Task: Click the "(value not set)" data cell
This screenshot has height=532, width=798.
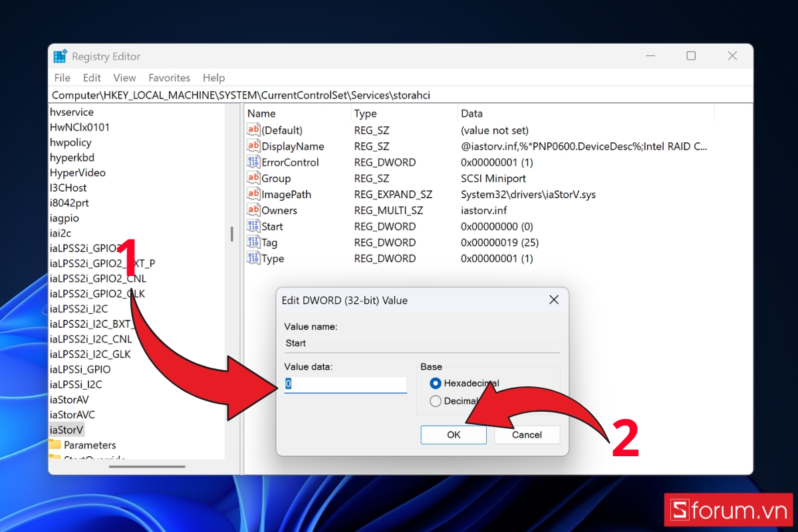Action: coord(495,130)
